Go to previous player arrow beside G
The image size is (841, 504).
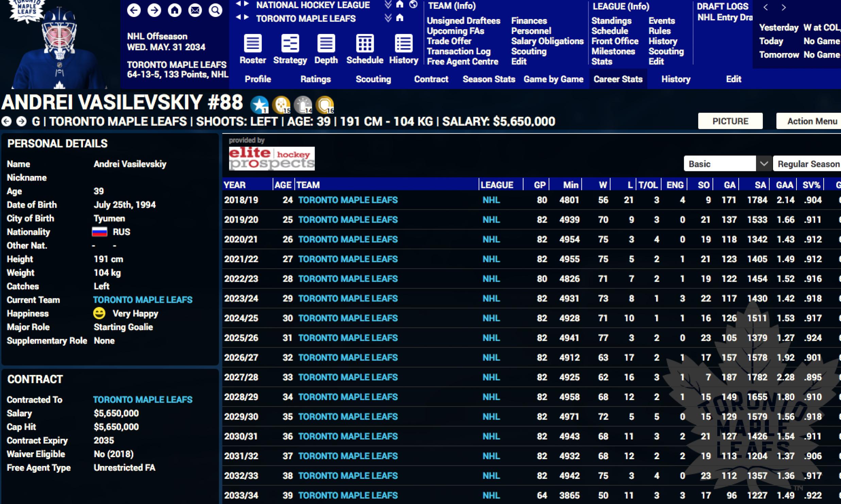coord(6,121)
